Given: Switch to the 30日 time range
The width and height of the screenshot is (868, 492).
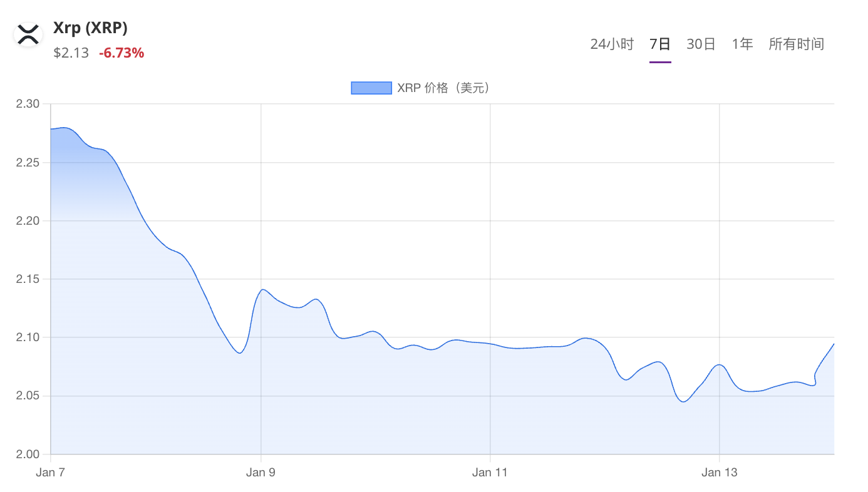Looking at the screenshot, I should click(701, 44).
